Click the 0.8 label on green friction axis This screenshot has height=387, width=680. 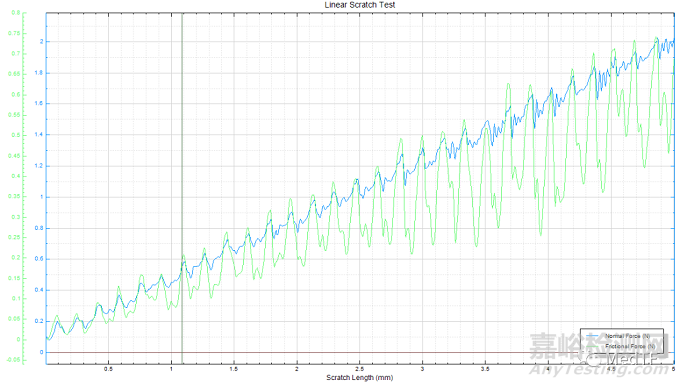[16, 13]
